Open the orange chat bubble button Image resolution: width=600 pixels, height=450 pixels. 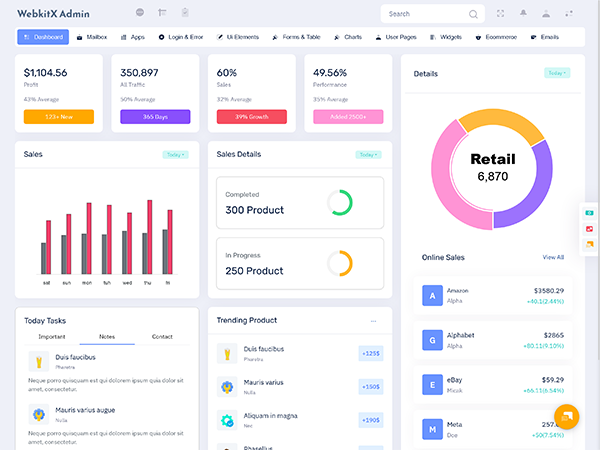pos(566,416)
